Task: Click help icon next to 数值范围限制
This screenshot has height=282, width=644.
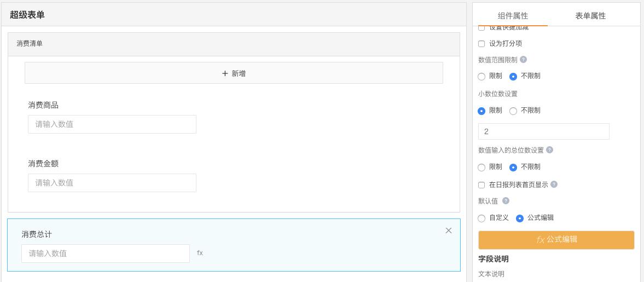Action: pyautogui.click(x=523, y=60)
